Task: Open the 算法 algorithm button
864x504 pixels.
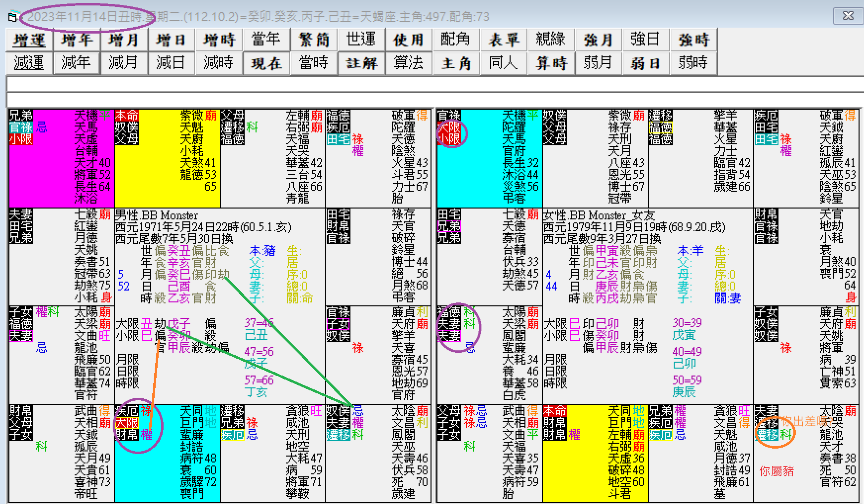Action: [x=409, y=63]
